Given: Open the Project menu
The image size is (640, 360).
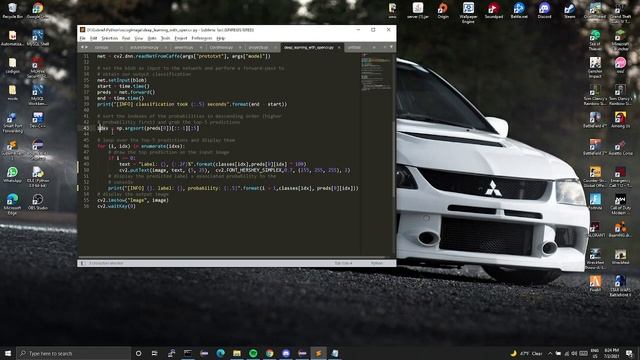Looking at the screenshot, I should 181,38.
